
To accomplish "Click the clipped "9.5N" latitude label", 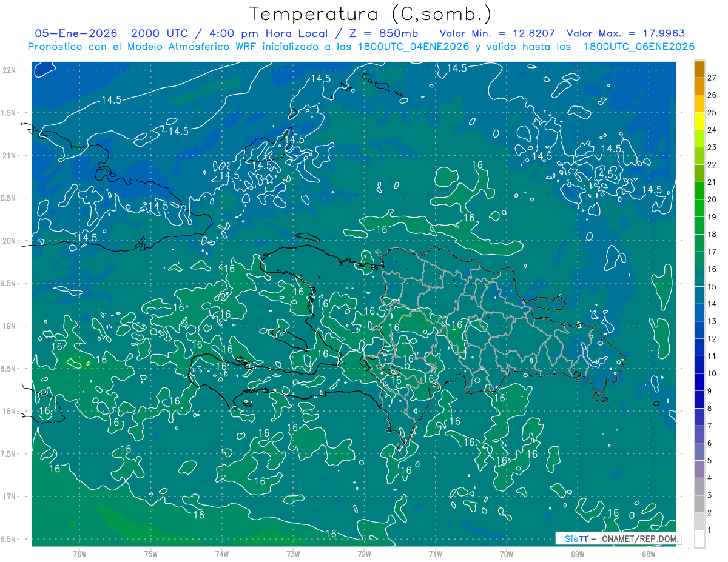I will point(8,283).
